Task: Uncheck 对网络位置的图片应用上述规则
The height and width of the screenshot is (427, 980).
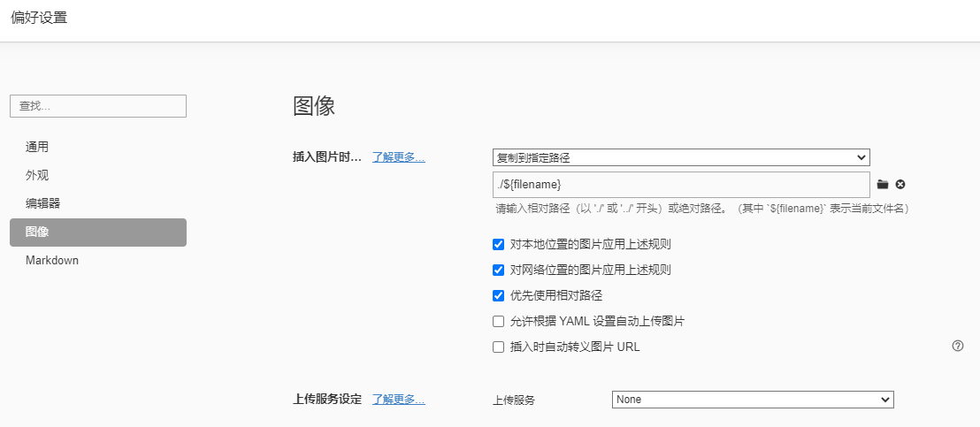Action: click(x=498, y=270)
